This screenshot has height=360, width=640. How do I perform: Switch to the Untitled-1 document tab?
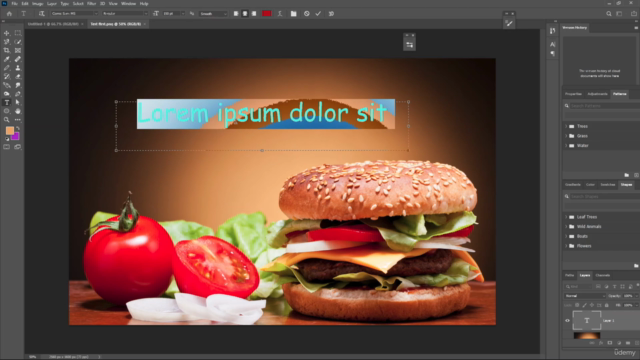coord(53,24)
